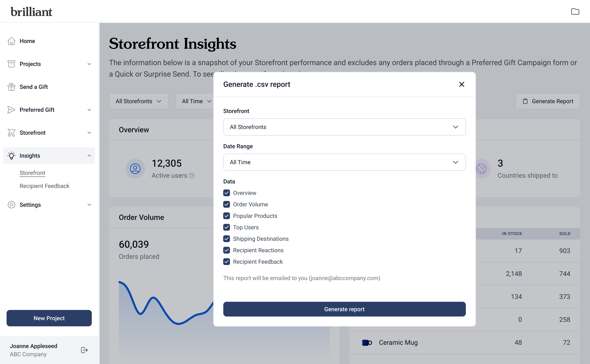590x364 pixels.
Task: Click the New Project button
Action: (49, 318)
